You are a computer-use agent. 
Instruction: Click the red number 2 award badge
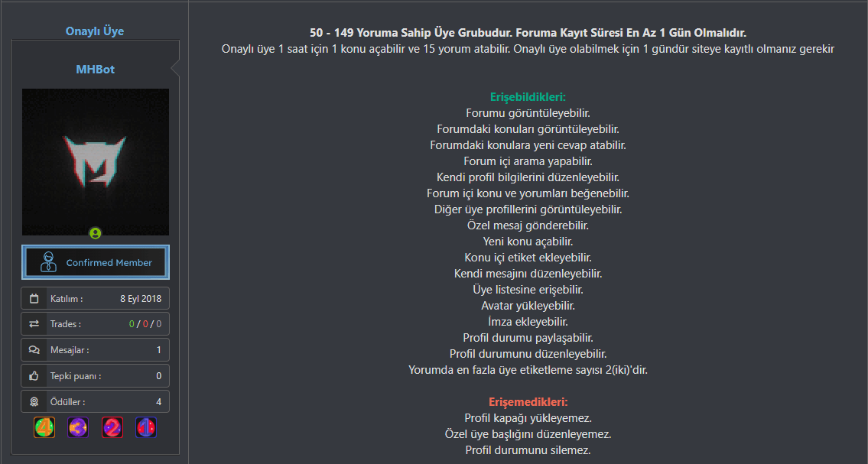pyautogui.click(x=112, y=427)
